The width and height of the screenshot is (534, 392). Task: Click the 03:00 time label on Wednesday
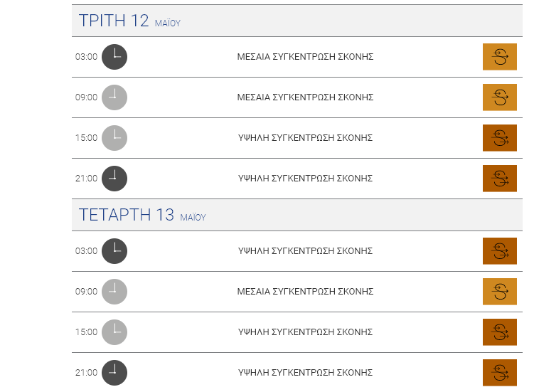click(x=86, y=251)
